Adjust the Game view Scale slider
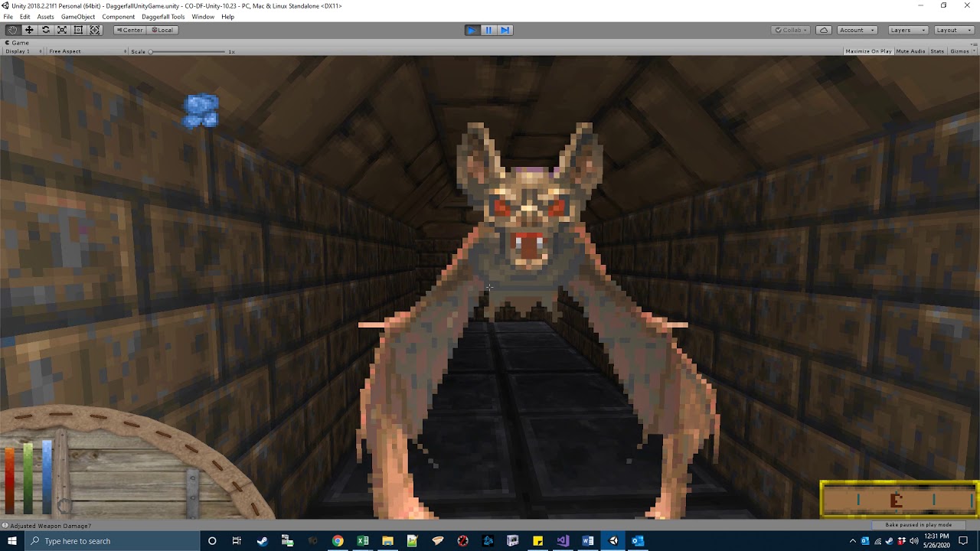 coord(188,51)
